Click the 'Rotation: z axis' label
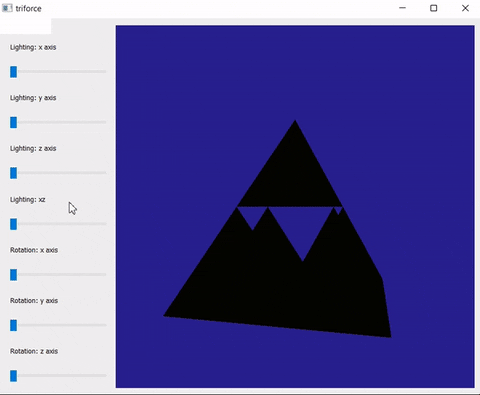 coord(34,352)
